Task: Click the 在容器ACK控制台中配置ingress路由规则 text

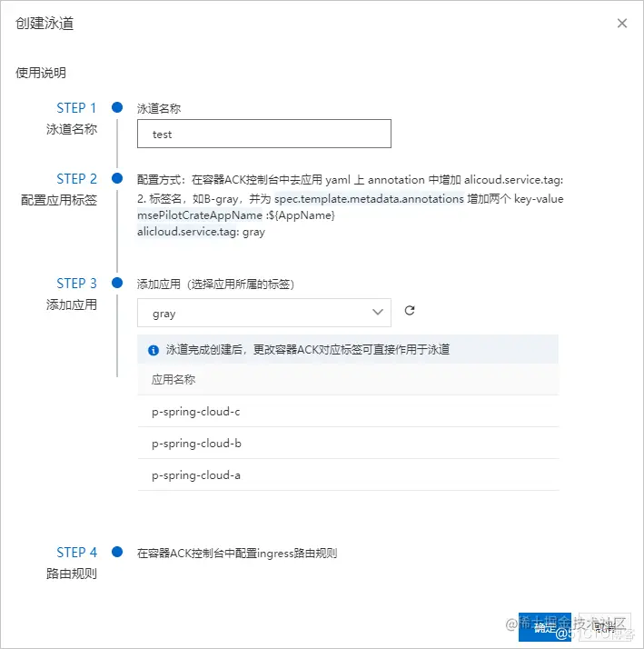Action: (237, 554)
